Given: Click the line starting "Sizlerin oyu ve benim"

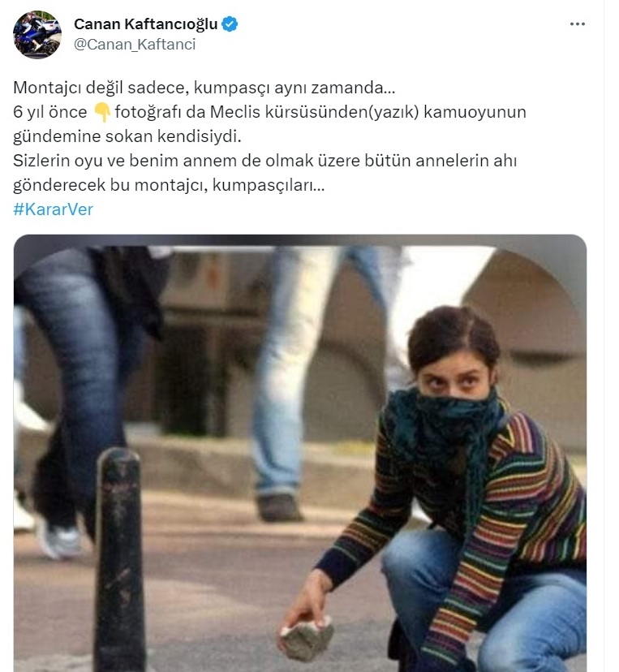Looking at the screenshot, I should (265, 161).
